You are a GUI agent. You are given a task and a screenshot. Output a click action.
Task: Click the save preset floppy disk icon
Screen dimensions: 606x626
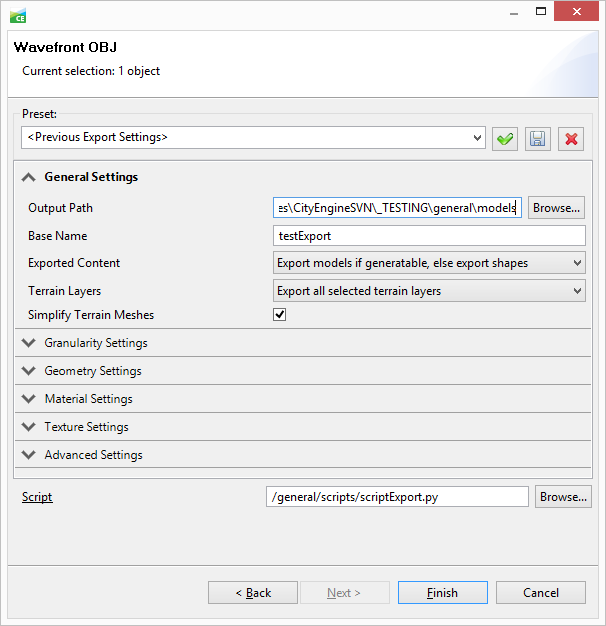click(x=538, y=139)
